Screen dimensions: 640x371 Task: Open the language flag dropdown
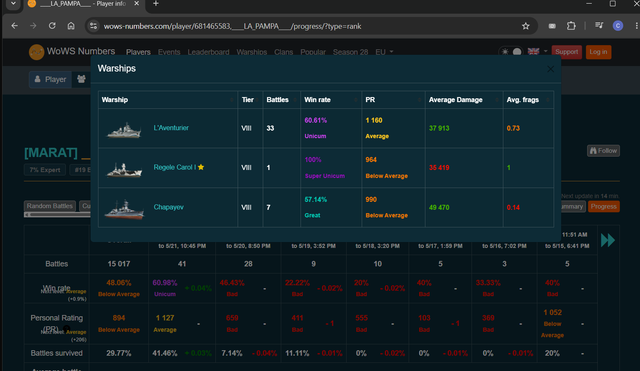click(x=537, y=51)
